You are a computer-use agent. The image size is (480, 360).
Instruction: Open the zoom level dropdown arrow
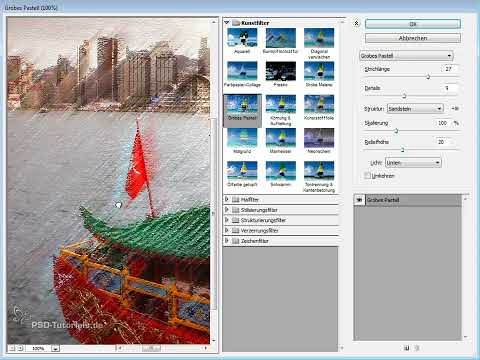pyautogui.click(x=55, y=348)
